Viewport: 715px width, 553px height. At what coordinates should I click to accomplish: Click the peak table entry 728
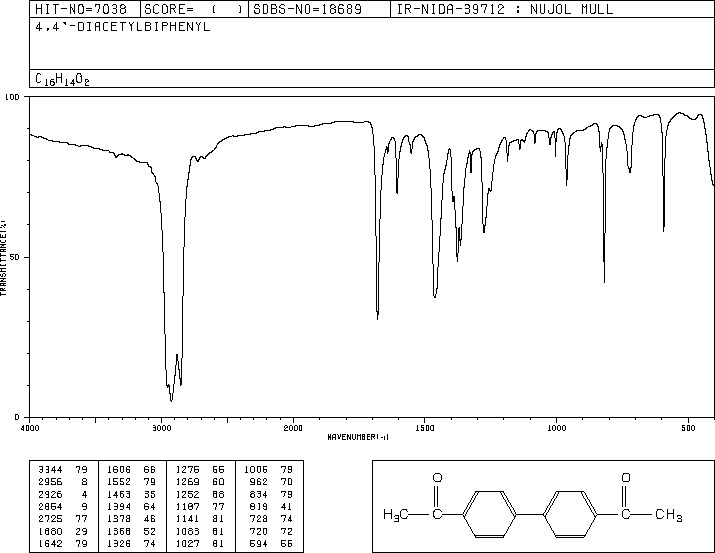[x=259, y=519]
